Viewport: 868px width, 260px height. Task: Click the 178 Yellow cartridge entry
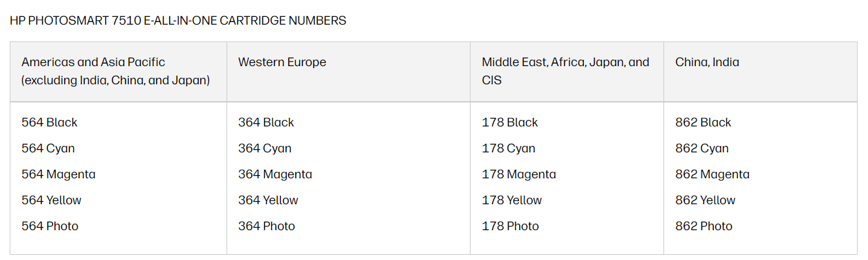coord(511,200)
